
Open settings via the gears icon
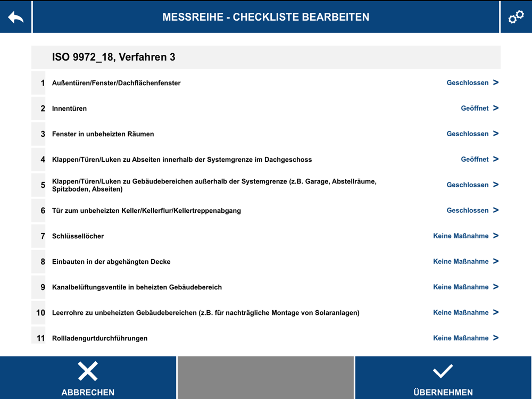[516, 17]
